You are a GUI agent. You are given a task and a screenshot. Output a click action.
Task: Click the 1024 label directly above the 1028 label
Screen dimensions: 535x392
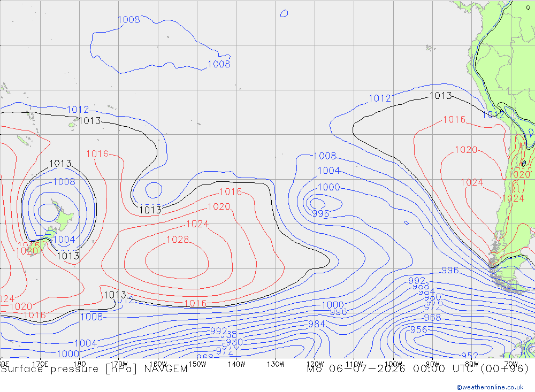tap(197, 224)
